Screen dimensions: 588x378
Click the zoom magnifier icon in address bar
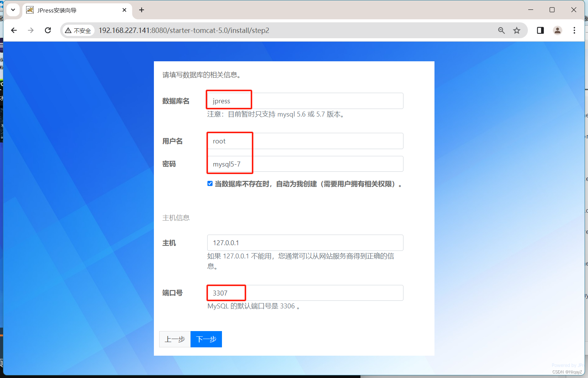pos(501,30)
